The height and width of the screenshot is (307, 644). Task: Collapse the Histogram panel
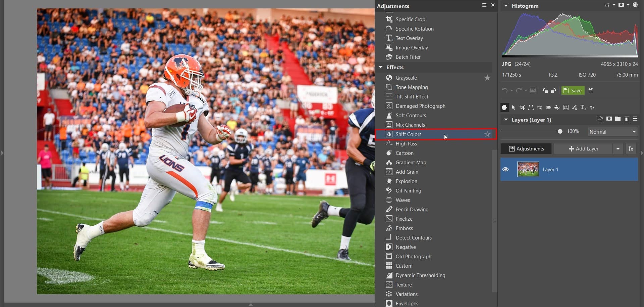coord(506,6)
